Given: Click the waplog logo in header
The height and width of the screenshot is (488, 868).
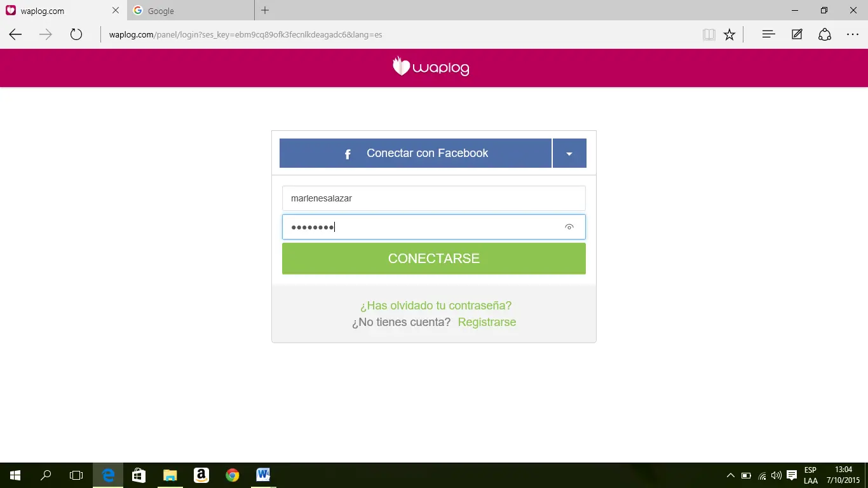Looking at the screenshot, I should 431,67.
